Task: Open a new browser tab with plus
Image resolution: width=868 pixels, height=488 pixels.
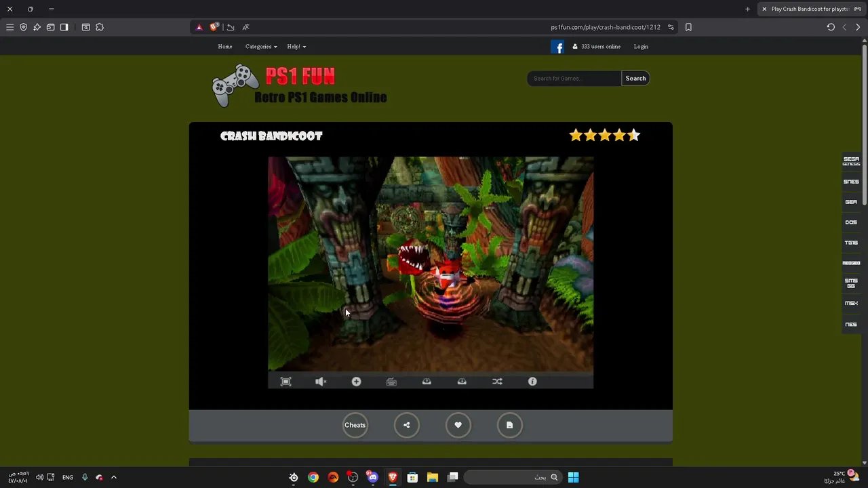Action: (x=747, y=9)
